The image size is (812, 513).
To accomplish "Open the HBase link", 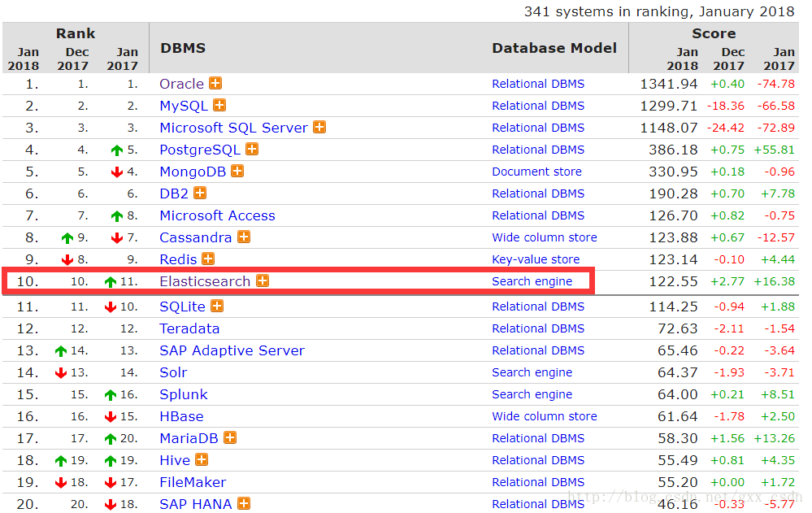I will coord(181,416).
